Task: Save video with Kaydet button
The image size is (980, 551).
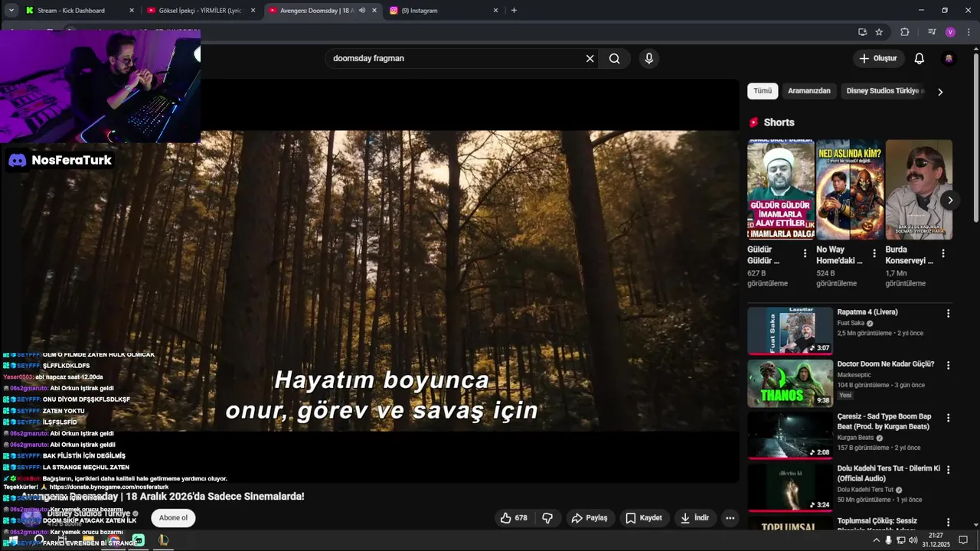Action: pyautogui.click(x=644, y=518)
